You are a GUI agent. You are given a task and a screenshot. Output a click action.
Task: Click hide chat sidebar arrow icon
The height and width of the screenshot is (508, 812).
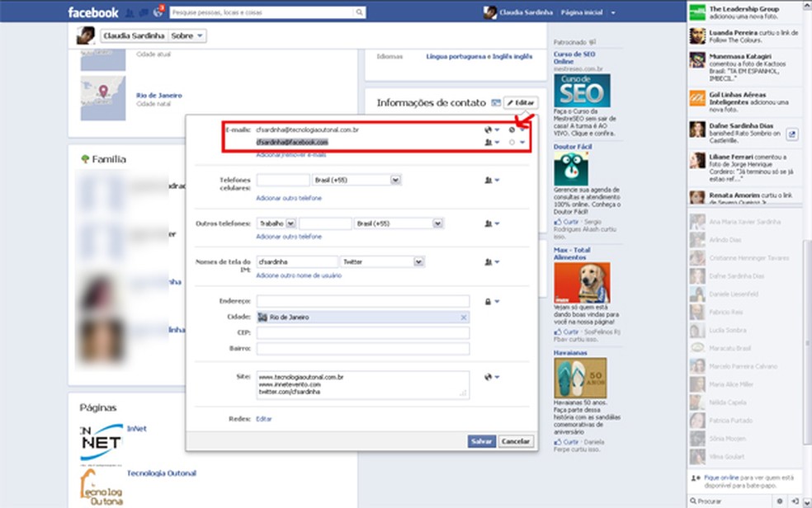pyautogui.click(x=795, y=501)
